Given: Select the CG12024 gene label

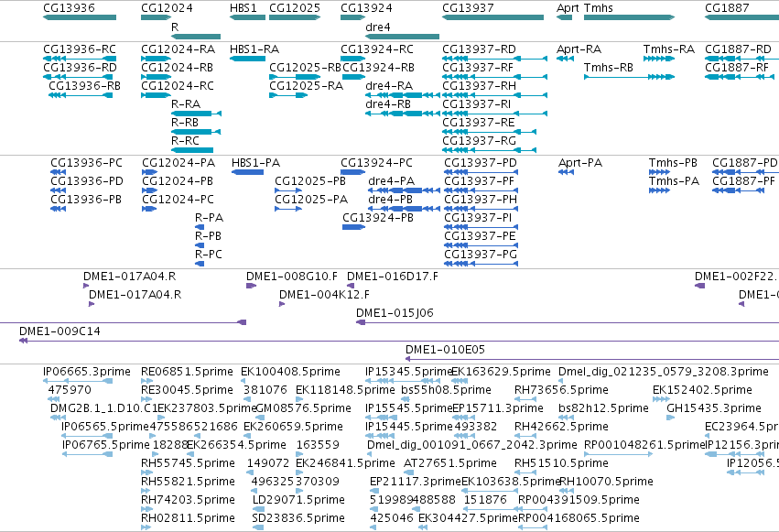Looking at the screenshot, I should point(167,8).
